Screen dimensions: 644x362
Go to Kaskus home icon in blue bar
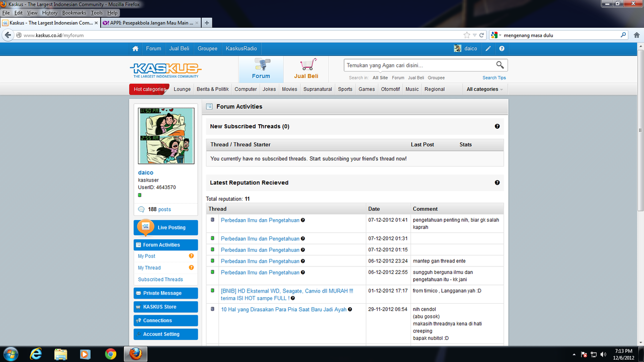coord(135,49)
